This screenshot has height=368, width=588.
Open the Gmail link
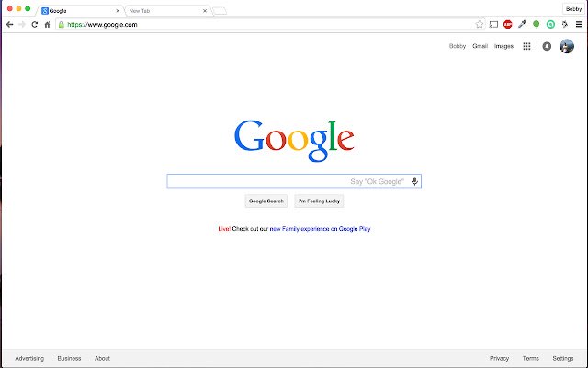pyautogui.click(x=480, y=46)
